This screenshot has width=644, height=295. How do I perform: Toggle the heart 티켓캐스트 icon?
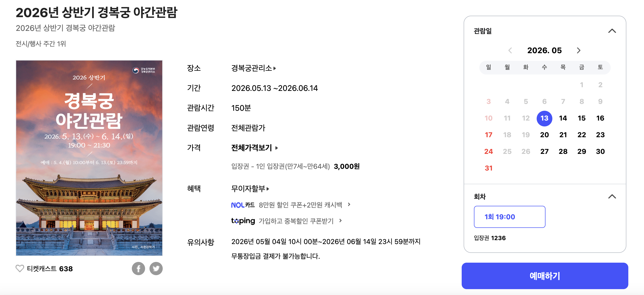pos(20,269)
